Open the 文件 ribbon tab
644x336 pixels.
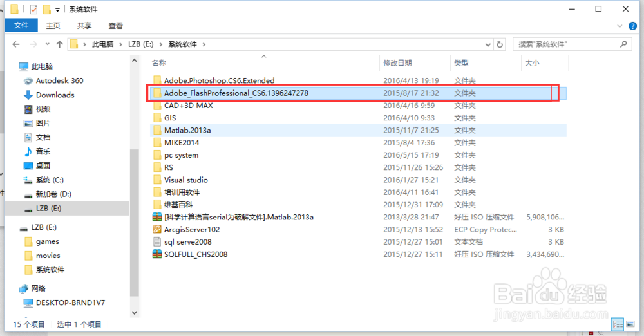[x=21, y=26]
